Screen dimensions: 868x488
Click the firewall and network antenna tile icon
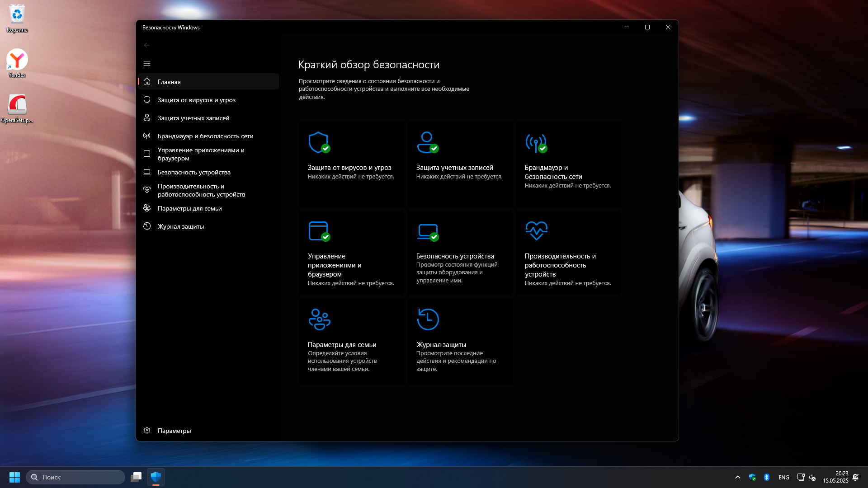536,142
